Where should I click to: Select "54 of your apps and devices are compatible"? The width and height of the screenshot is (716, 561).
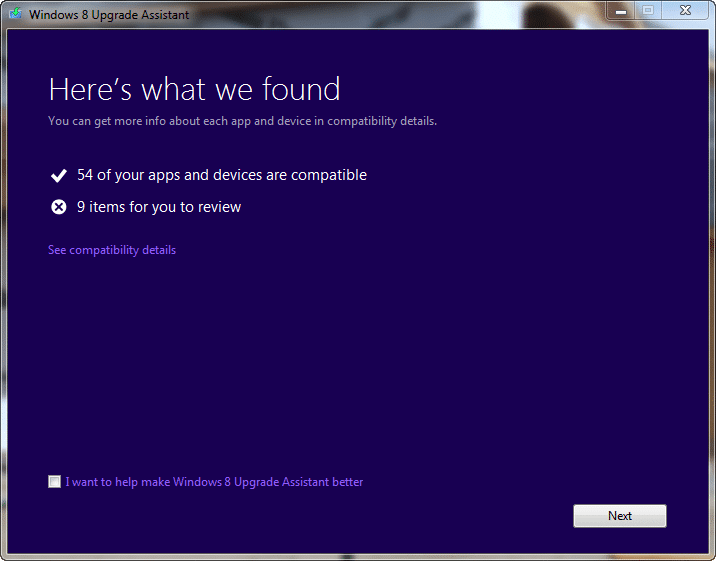click(222, 175)
